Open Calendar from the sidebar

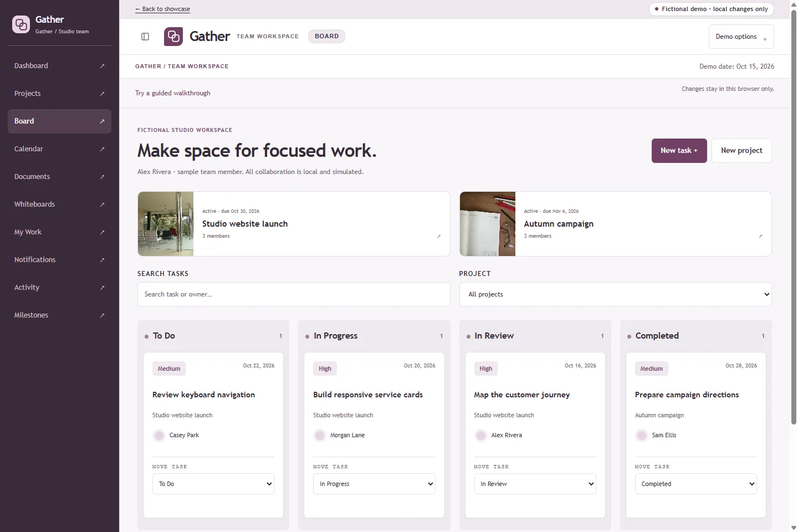[x=59, y=149]
